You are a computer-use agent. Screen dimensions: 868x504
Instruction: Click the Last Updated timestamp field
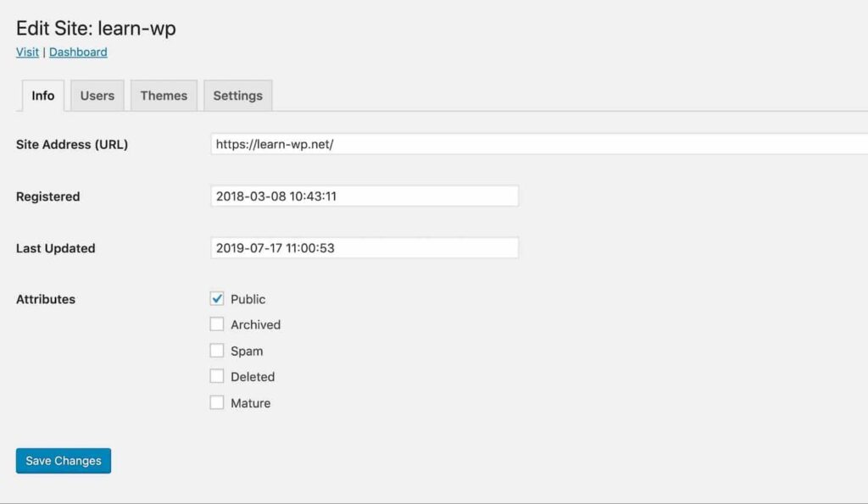364,247
